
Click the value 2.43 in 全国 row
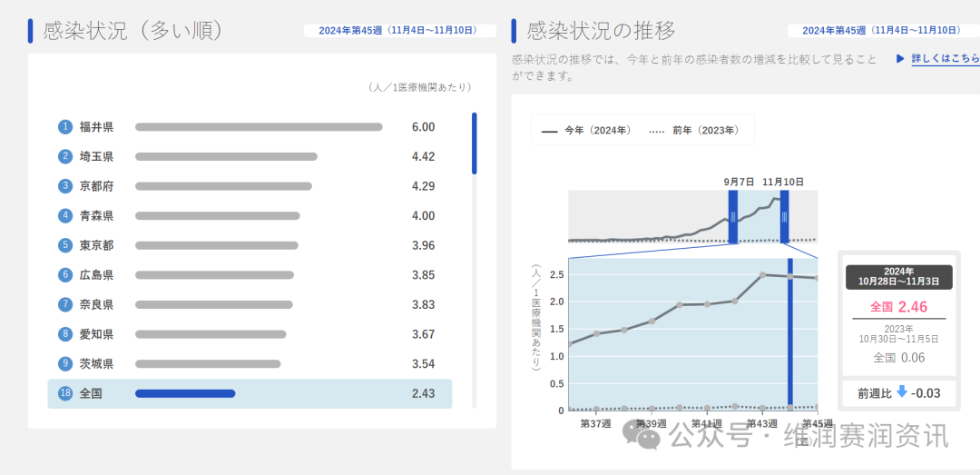(423, 393)
